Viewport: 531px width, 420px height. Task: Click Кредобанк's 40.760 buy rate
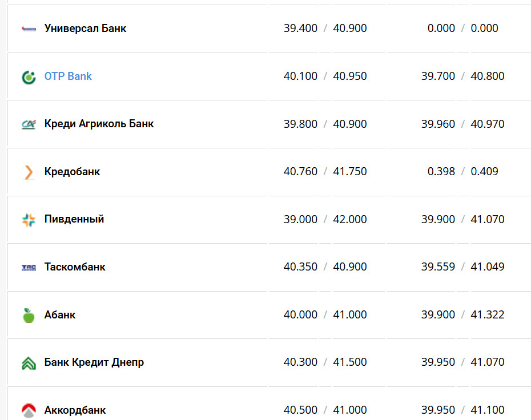click(300, 172)
